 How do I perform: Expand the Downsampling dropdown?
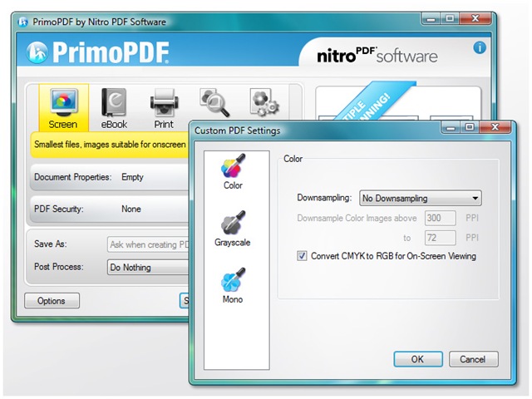421,198
